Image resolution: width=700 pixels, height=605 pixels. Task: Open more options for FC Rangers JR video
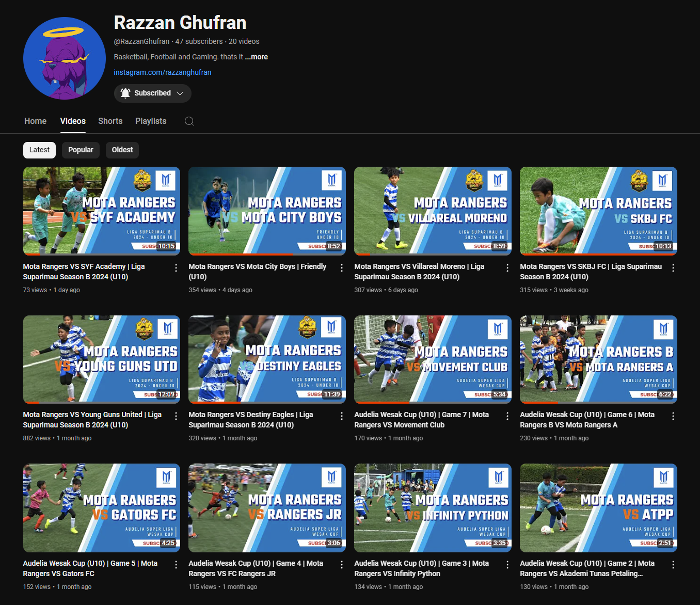pyautogui.click(x=342, y=565)
